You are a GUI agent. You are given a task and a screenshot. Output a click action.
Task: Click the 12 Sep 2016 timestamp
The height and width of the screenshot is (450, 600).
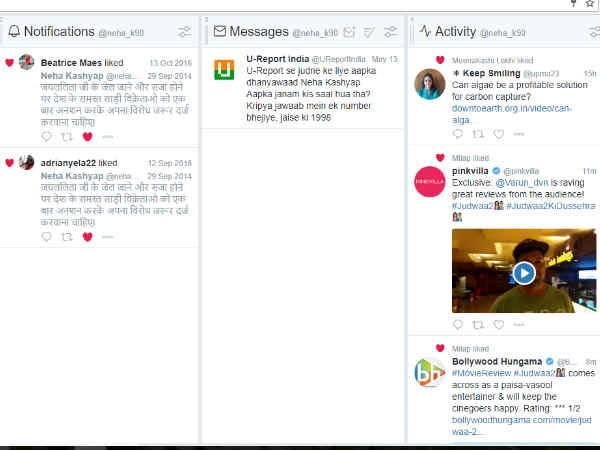pyautogui.click(x=170, y=163)
